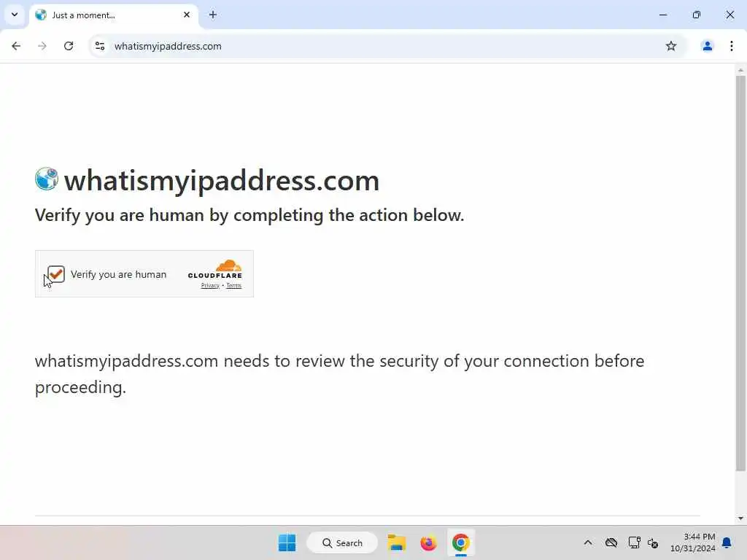Expand the tab search dropdown arrow
Screen dimensions: 747x560
[x=15, y=15]
